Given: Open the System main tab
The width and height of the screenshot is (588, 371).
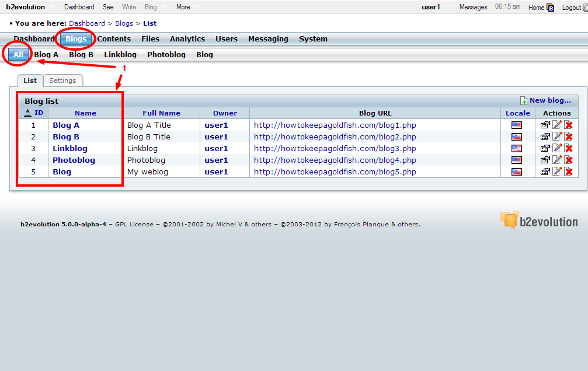Looking at the screenshot, I should coord(313,39).
